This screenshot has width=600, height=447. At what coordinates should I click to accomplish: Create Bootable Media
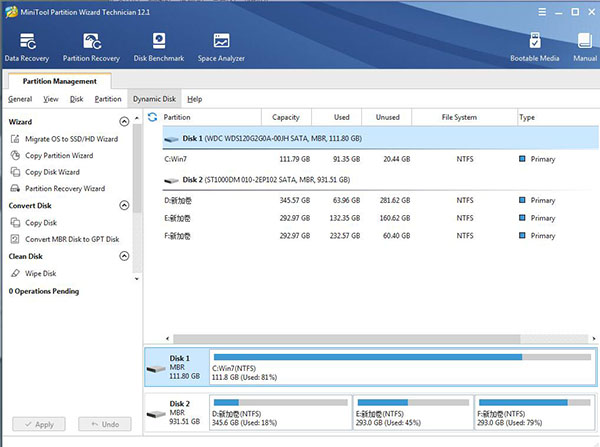[535, 47]
